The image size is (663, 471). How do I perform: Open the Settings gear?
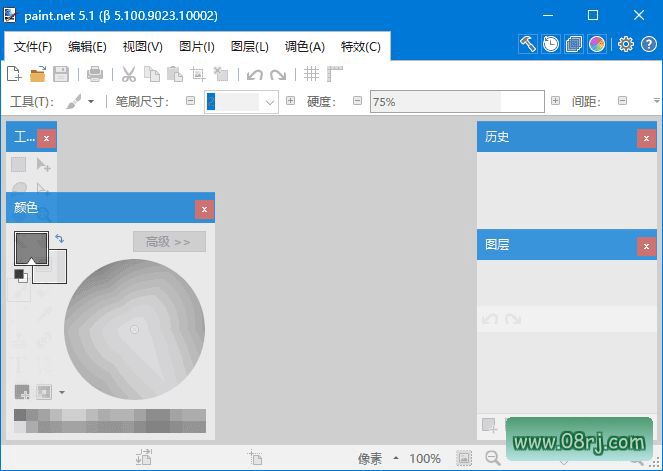626,44
